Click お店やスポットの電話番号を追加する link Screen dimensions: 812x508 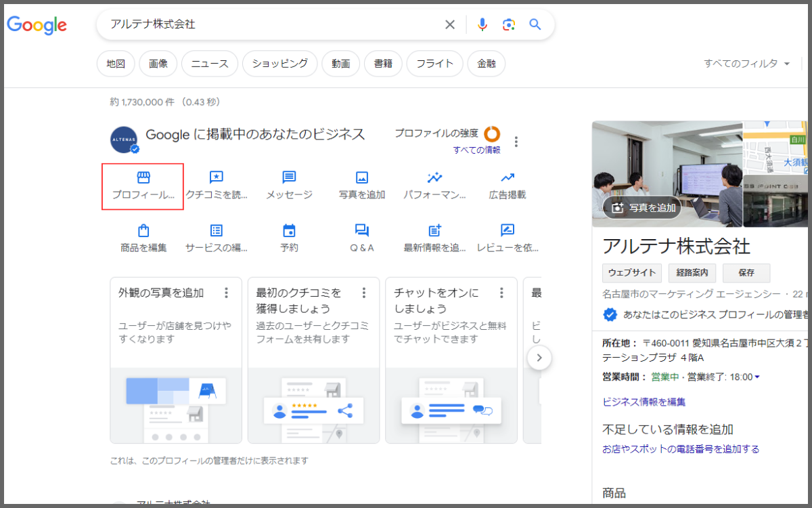681,449
